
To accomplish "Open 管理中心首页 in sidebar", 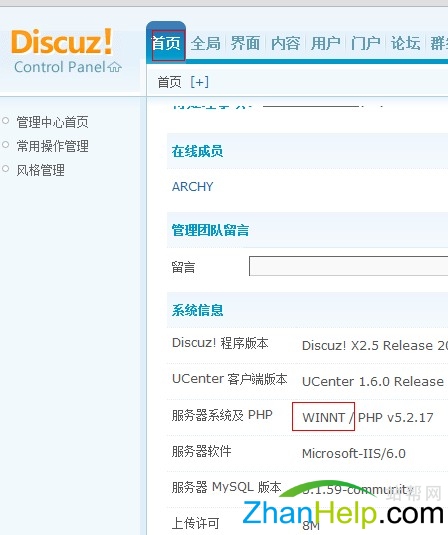I will pyautogui.click(x=53, y=122).
